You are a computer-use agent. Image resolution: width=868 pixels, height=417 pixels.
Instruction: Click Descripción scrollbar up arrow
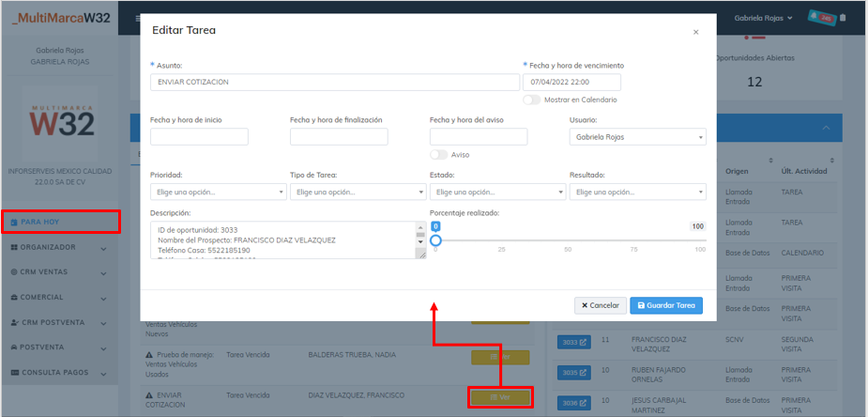pos(420,226)
